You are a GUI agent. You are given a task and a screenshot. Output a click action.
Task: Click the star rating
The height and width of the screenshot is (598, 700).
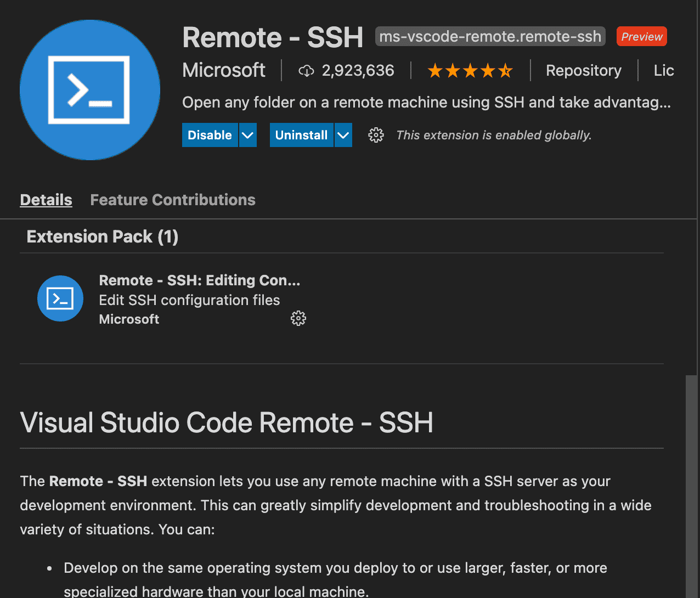tap(470, 71)
